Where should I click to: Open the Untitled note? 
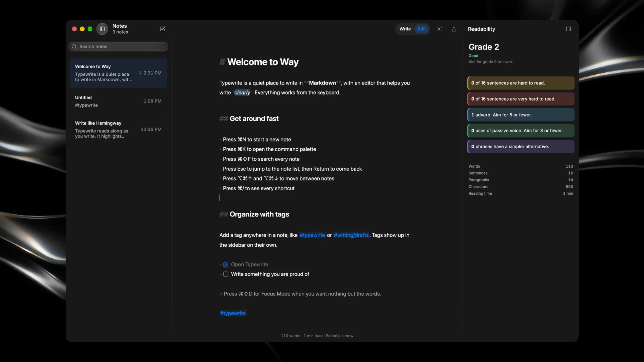118,101
